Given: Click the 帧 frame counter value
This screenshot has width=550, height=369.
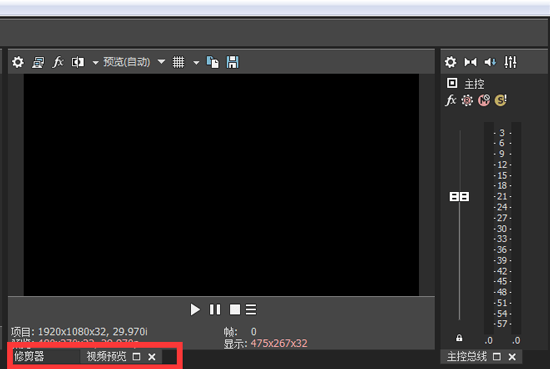Looking at the screenshot, I should (x=254, y=331).
